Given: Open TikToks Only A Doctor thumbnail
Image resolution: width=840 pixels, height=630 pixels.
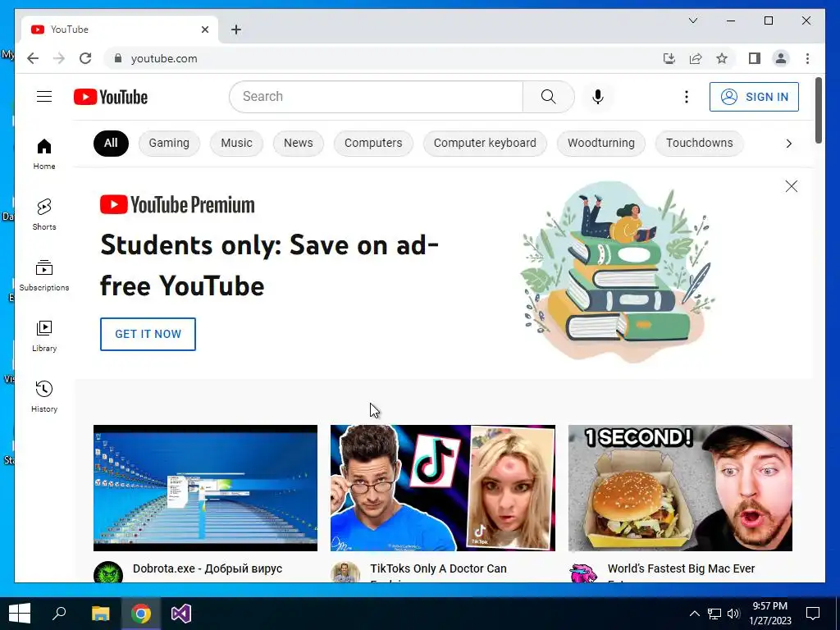Looking at the screenshot, I should 442,487.
